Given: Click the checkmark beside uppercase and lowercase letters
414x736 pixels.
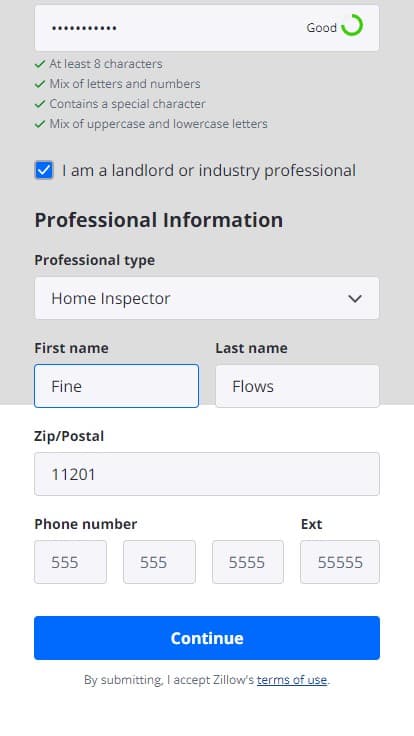Looking at the screenshot, I should point(40,124).
